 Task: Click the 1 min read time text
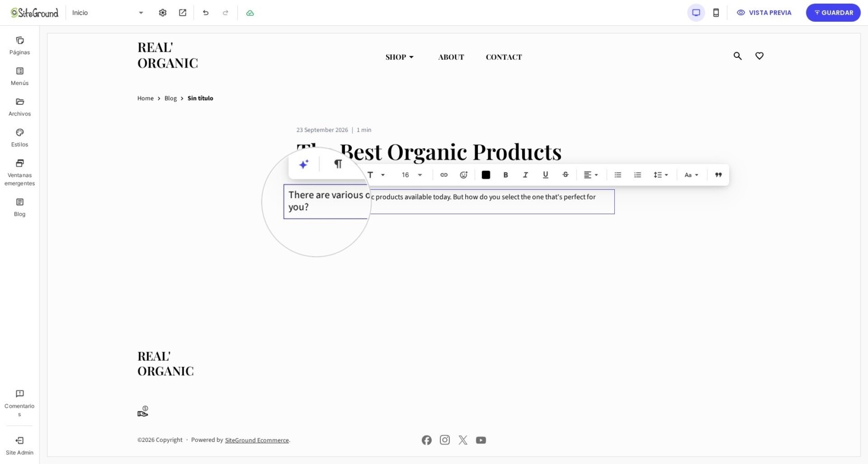364,130
